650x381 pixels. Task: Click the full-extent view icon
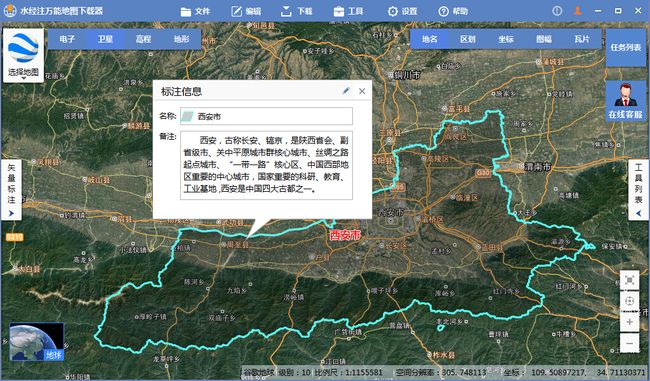[629, 281]
